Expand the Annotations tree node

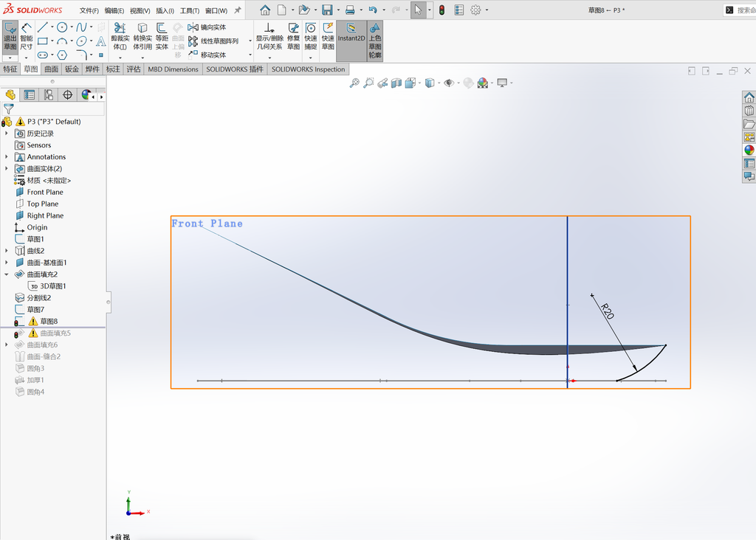click(6, 156)
